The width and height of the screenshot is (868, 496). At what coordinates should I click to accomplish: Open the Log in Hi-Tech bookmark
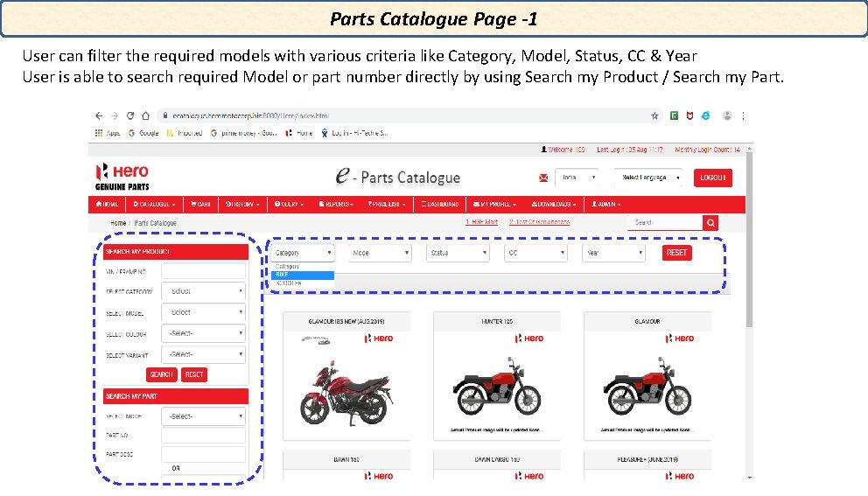355,133
